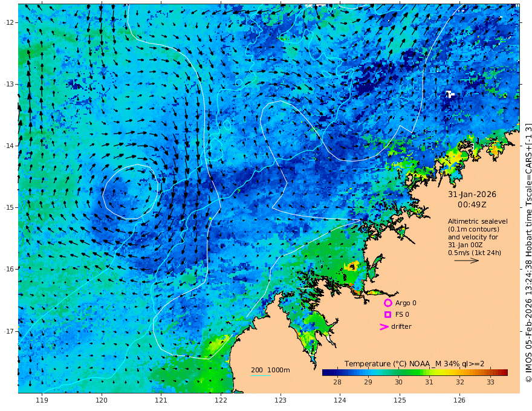The height and width of the screenshot is (411, 532).
Task: Select the 'Argo 0' legend text
Action: [x=406, y=303]
